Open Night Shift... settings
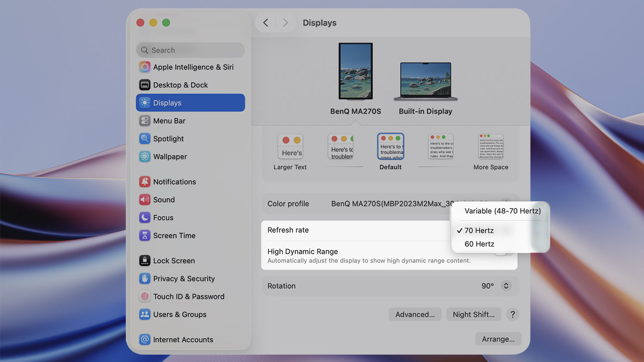 [473, 314]
